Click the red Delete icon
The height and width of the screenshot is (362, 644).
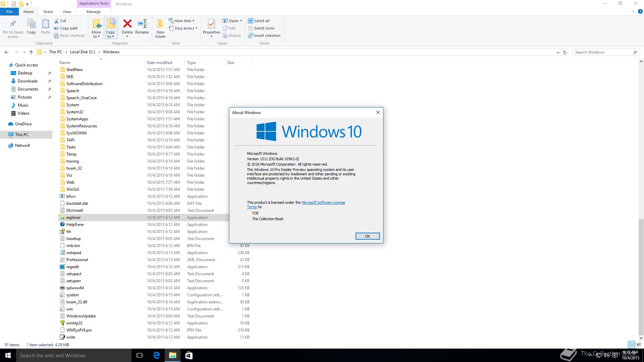pos(127,23)
